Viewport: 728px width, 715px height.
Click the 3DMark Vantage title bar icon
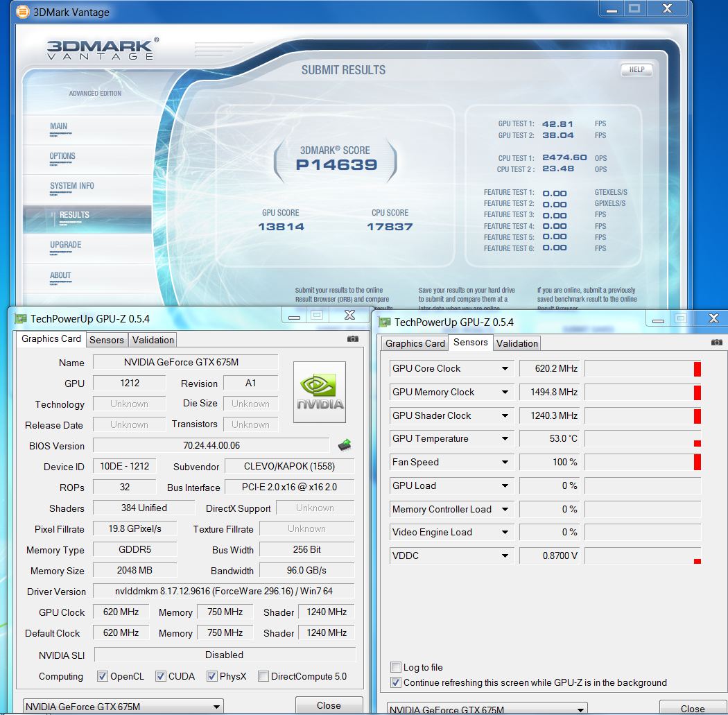[x=22, y=11]
